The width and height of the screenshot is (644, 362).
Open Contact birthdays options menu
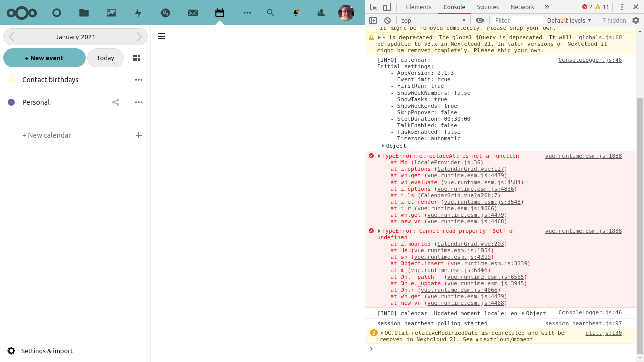click(139, 80)
